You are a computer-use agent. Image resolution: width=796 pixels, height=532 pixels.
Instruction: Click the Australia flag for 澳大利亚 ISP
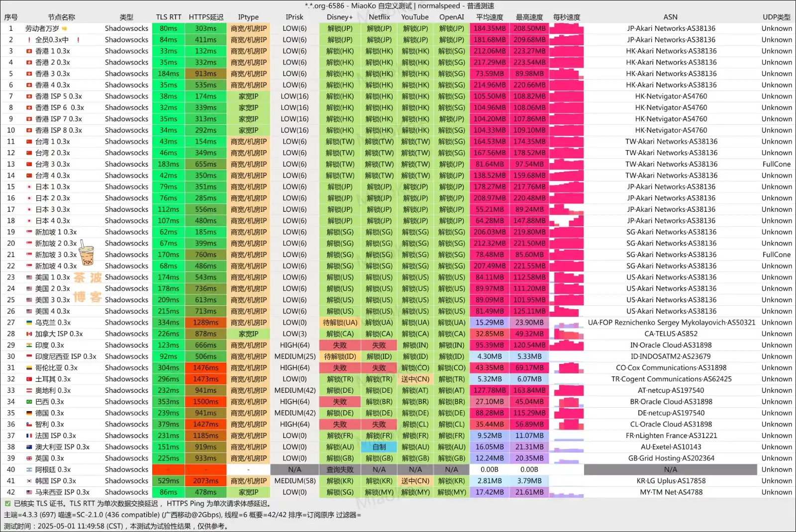(29, 447)
